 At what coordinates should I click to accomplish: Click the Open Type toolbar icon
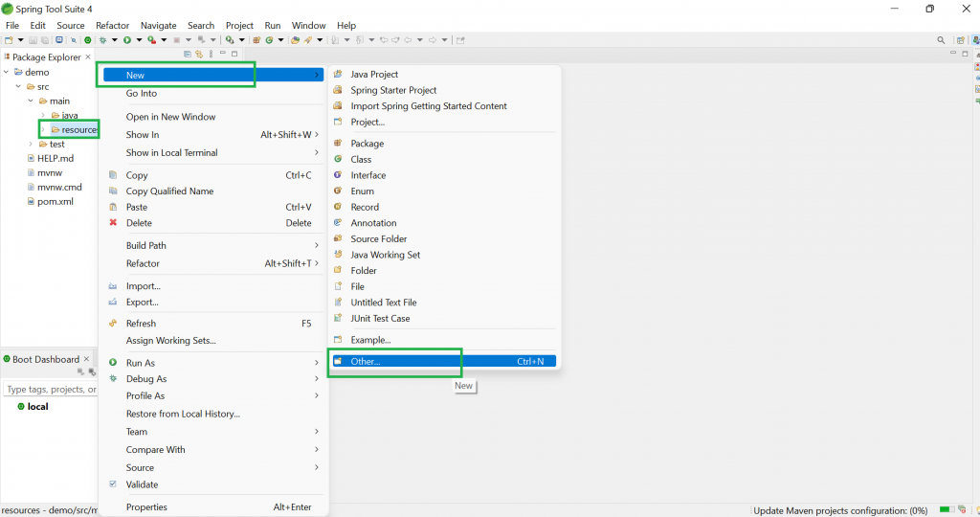point(295,40)
